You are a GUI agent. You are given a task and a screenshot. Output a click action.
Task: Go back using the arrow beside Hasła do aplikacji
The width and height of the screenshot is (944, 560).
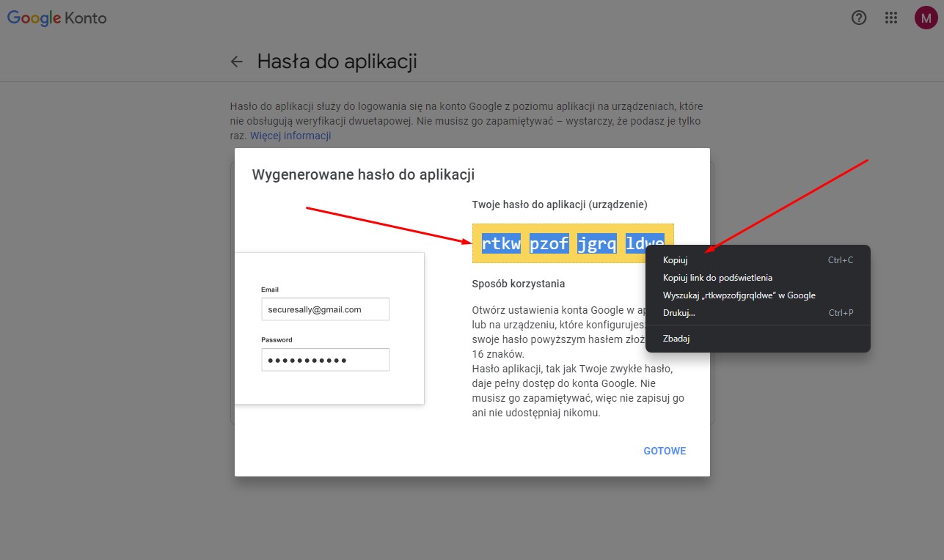pos(236,62)
